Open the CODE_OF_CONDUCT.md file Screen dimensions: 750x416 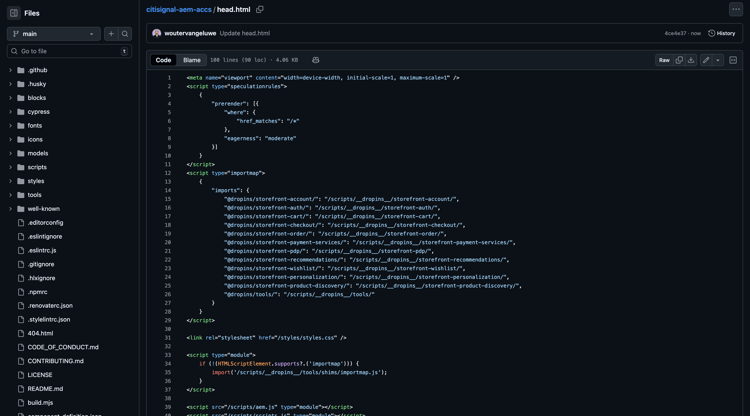(x=63, y=347)
